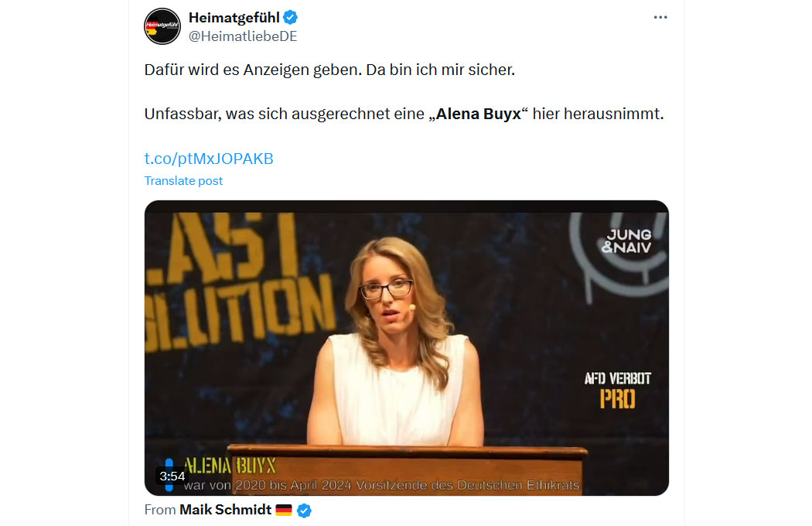The height and width of the screenshot is (526, 812).
Task: Play the video of the speaker at the podium
Action: click(407, 348)
